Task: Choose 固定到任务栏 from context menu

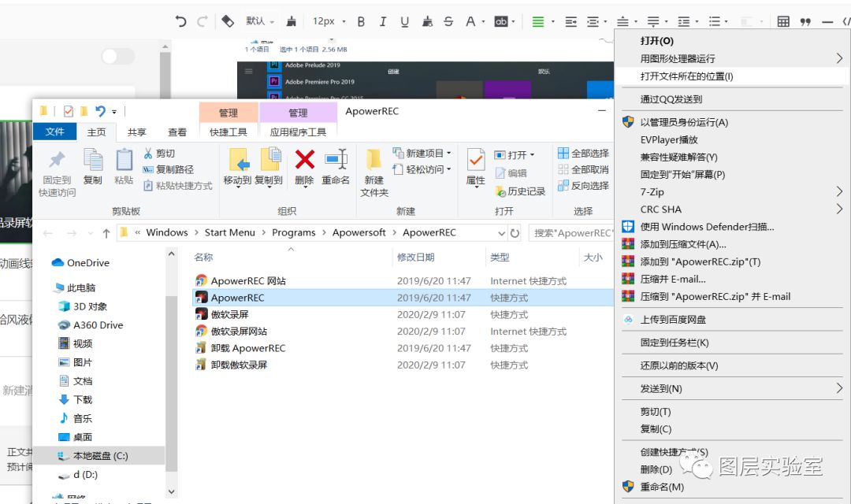Action: (733, 343)
